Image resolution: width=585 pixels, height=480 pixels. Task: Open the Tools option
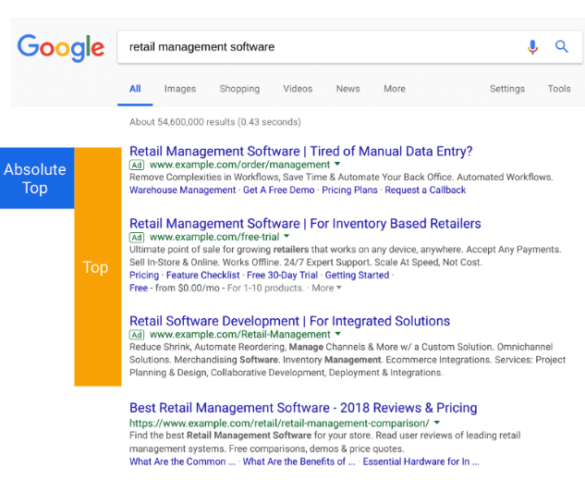point(559,89)
